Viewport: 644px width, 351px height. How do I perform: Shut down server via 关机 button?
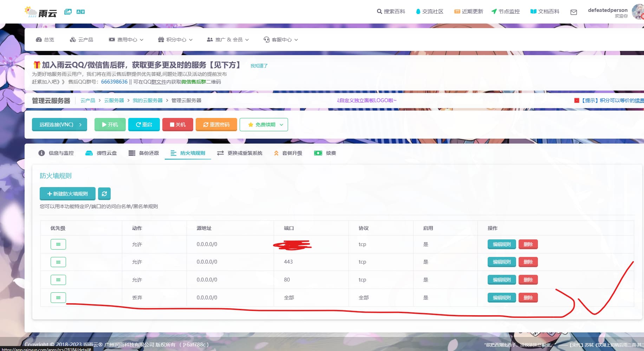(x=178, y=124)
